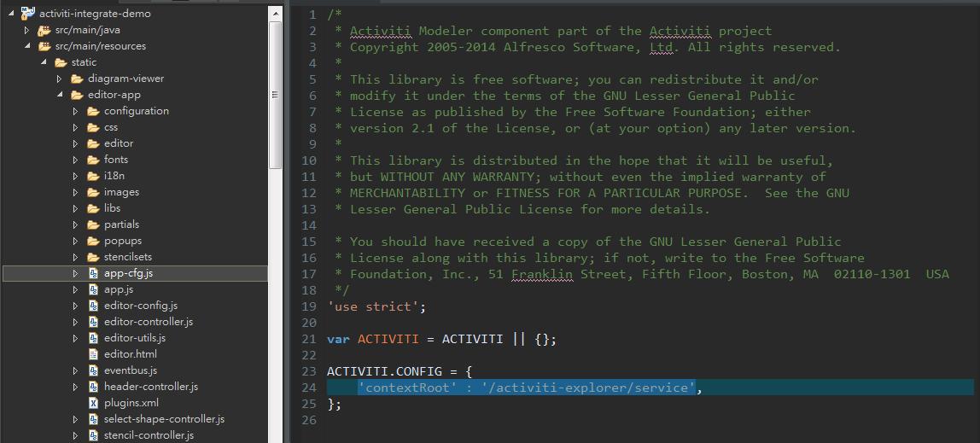Click the editor.html file icon

tap(93, 354)
